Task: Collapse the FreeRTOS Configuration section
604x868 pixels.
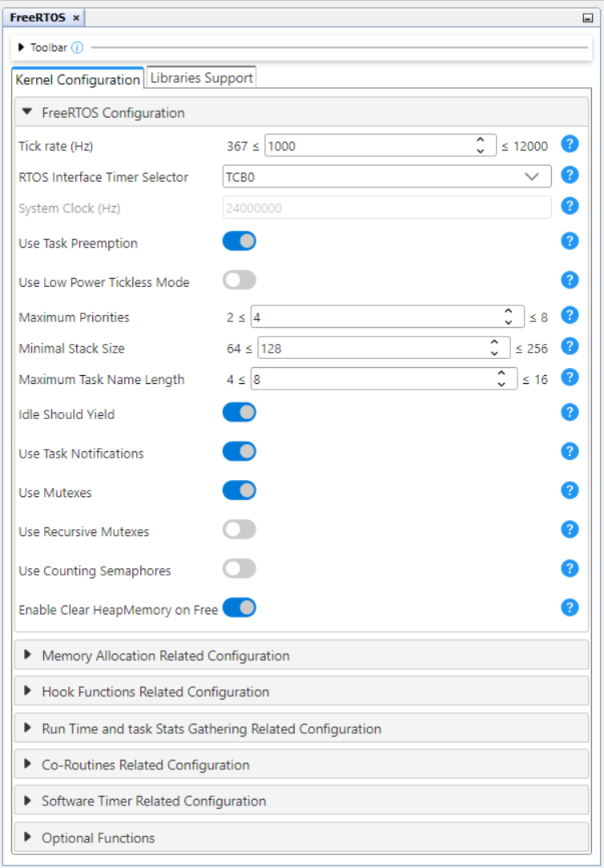Action: (27, 112)
